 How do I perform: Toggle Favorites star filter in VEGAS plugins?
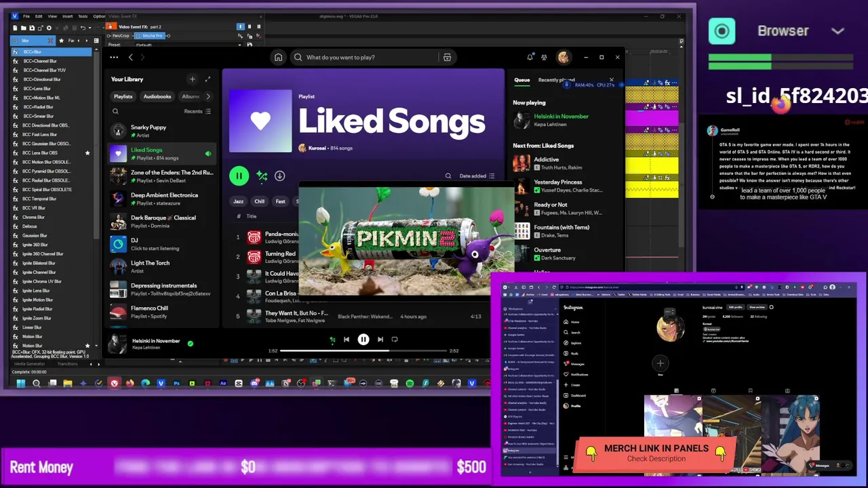click(x=62, y=41)
